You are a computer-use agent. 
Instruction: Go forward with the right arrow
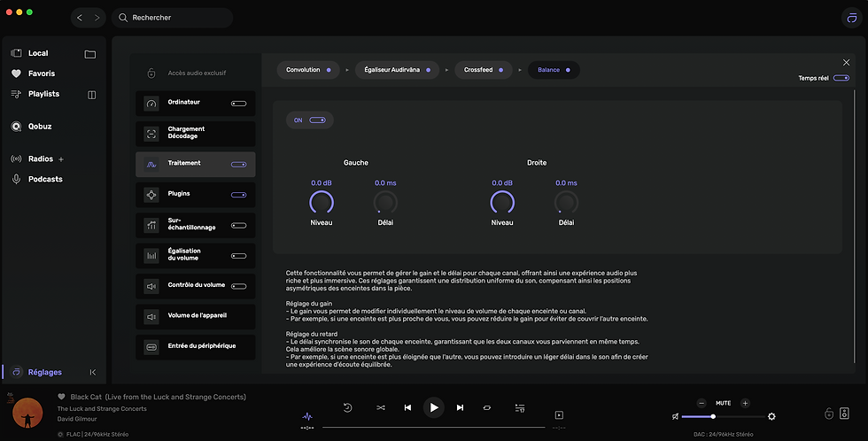pyautogui.click(x=97, y=18)
